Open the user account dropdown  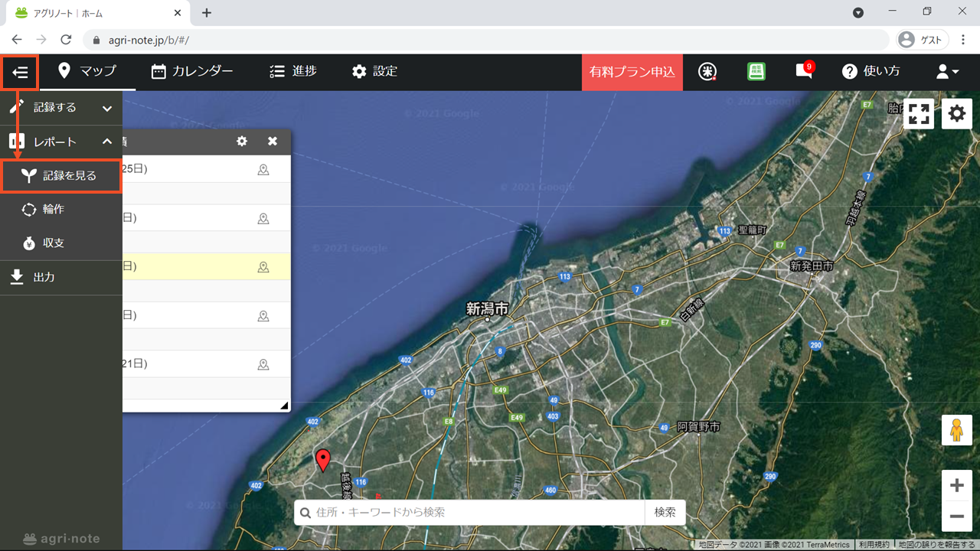click(947, 71)
